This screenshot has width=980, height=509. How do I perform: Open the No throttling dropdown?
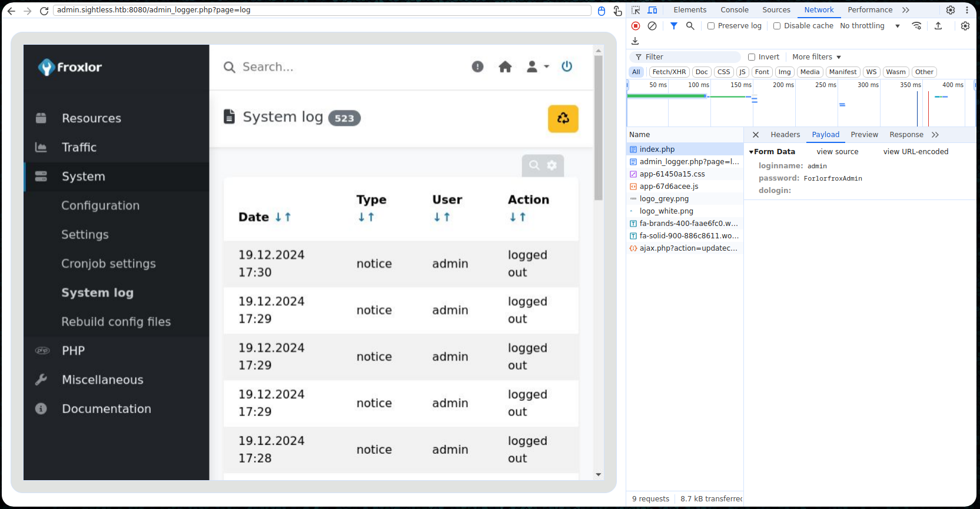click(870, 26)
